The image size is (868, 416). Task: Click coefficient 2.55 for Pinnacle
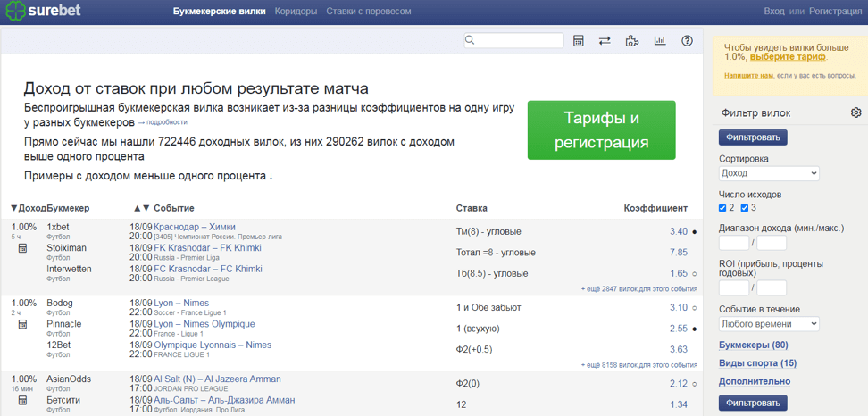[678, 329]
